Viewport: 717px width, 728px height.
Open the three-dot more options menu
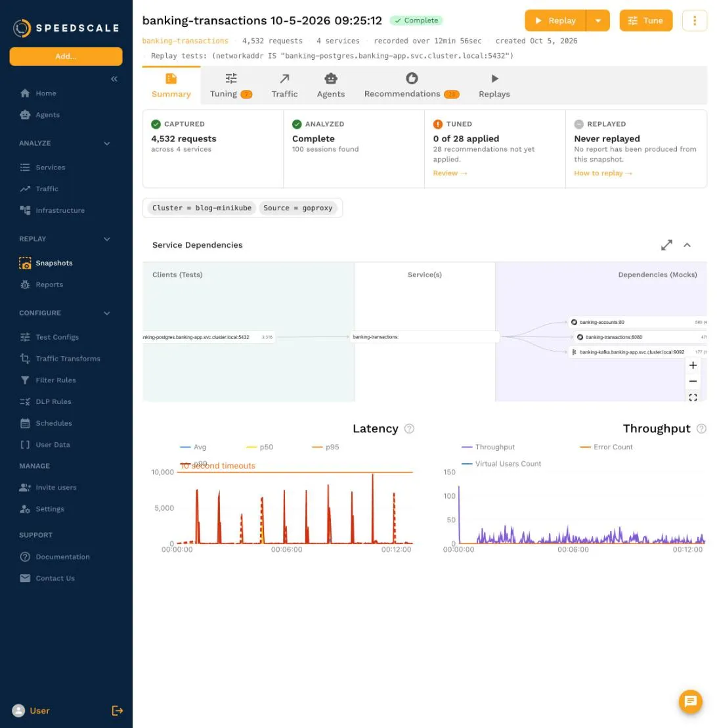point(694,20)
